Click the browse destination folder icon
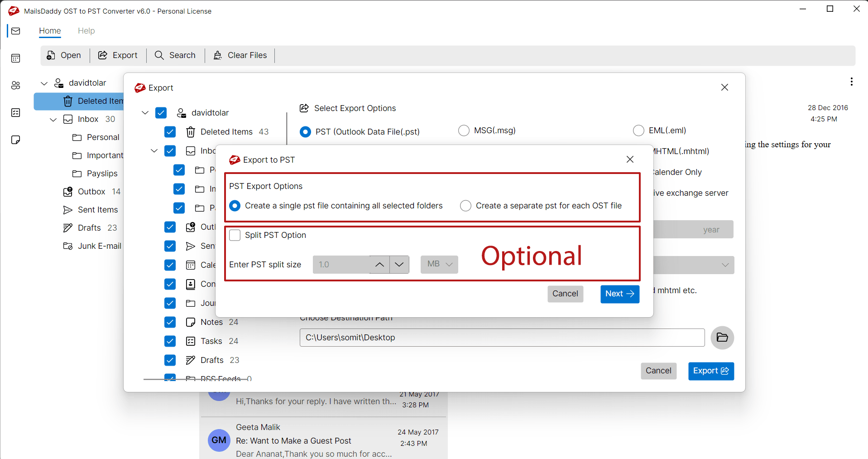The image size is (868, 459). tap(722, 338)
